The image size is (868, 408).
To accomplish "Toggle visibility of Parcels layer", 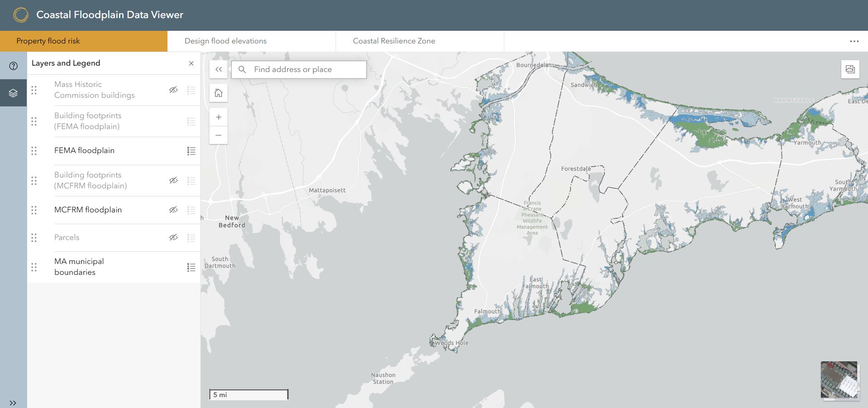I will [x=173, y=238].
